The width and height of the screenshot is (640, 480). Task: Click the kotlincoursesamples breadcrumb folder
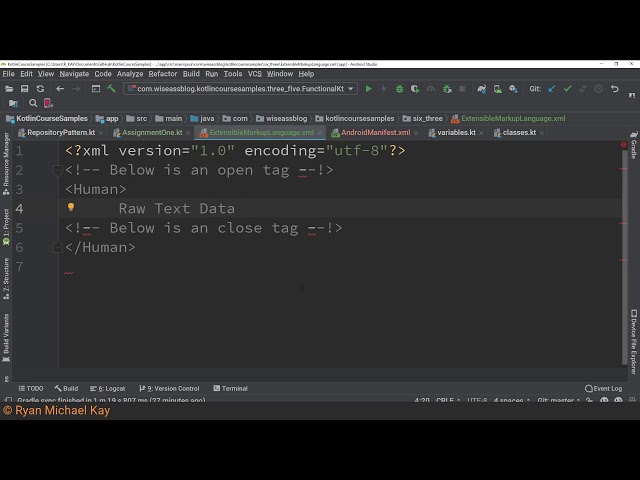pyautogui.click(x=355, y=118)
